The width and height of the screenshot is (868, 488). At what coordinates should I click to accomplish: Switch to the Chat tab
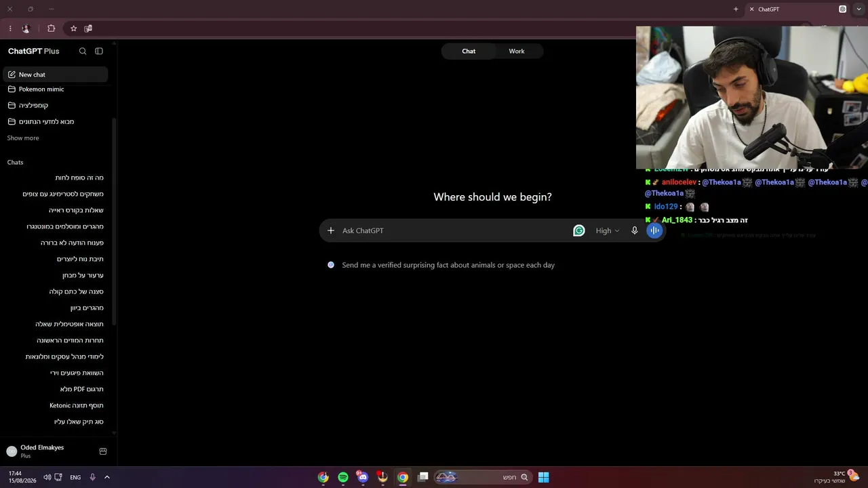[469, 52]
